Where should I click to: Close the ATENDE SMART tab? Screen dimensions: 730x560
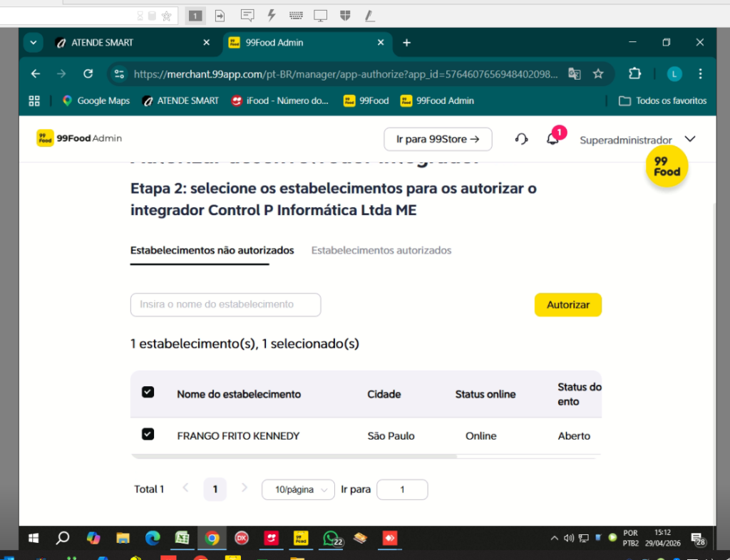206,42
